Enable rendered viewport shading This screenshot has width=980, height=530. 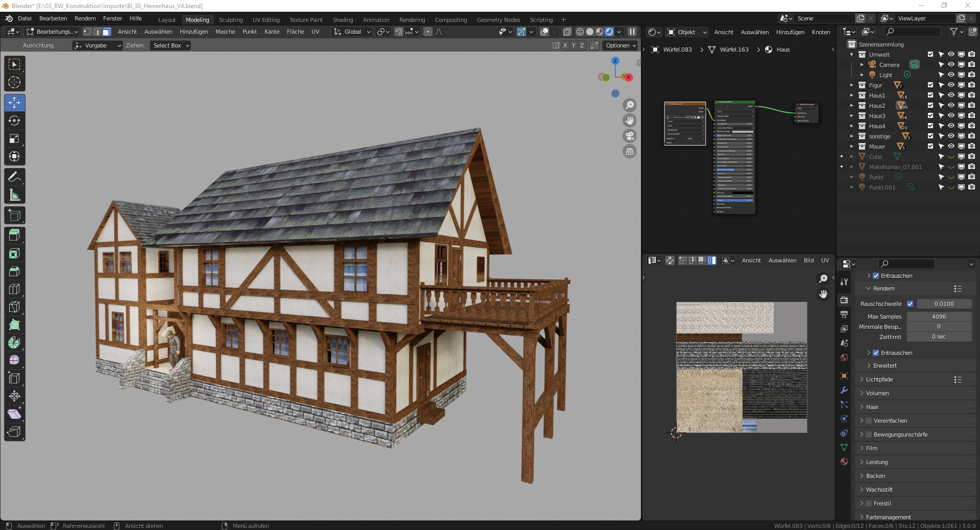(x=609, y=32)
